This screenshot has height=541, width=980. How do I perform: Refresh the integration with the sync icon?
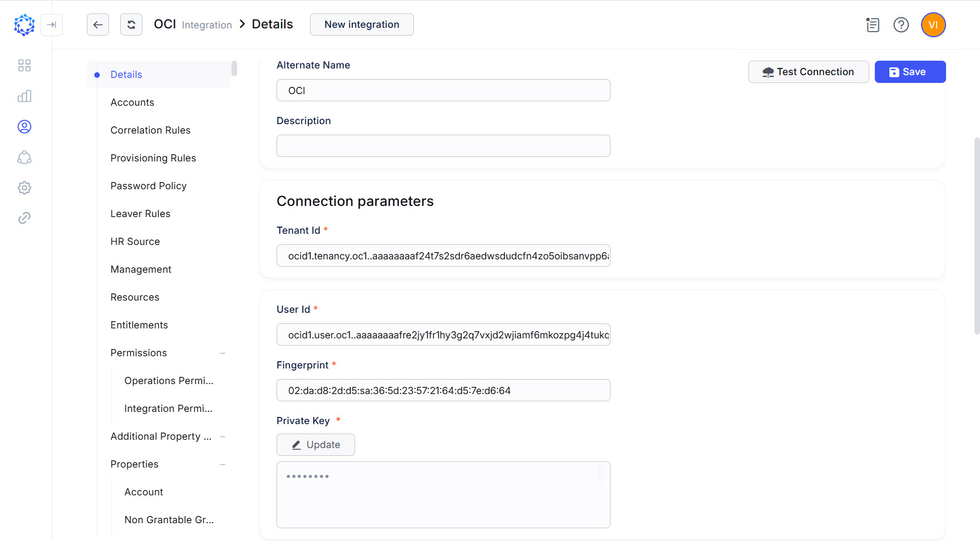[x=131, y=24]
